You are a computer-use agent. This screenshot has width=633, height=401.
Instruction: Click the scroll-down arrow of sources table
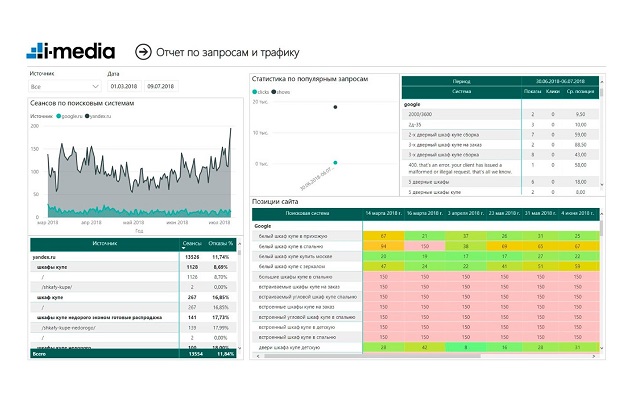tap(239, 348)
